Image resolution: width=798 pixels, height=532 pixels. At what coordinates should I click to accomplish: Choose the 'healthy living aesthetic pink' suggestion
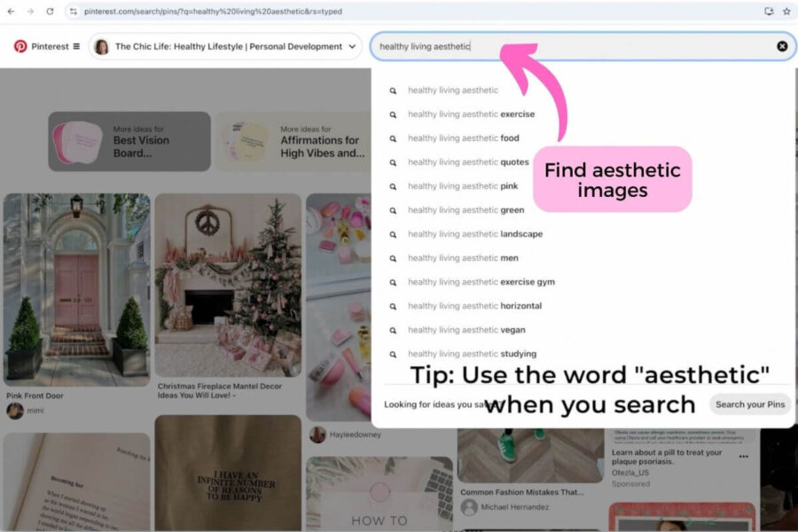coord(463,186)
